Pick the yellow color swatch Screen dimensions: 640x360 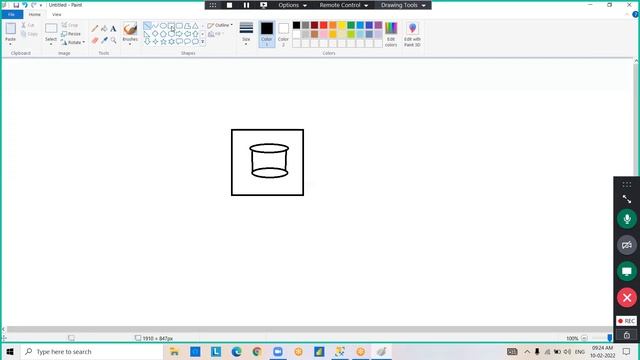coord(342,25)
